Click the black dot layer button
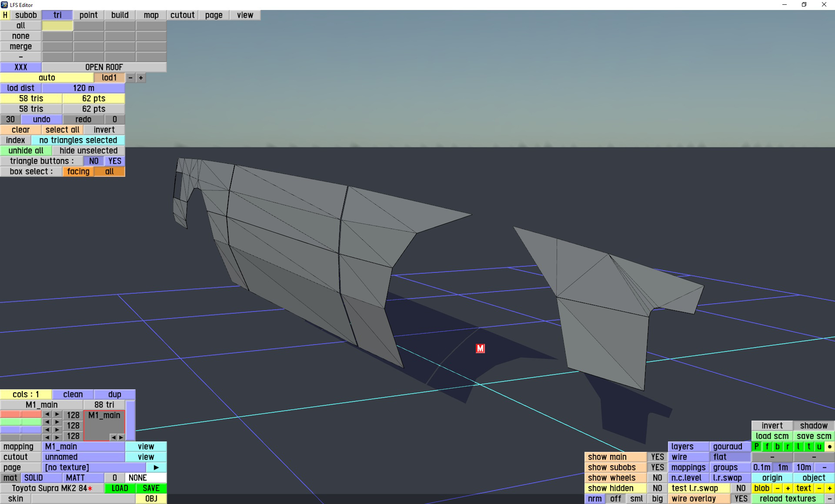 click(829, 446)
